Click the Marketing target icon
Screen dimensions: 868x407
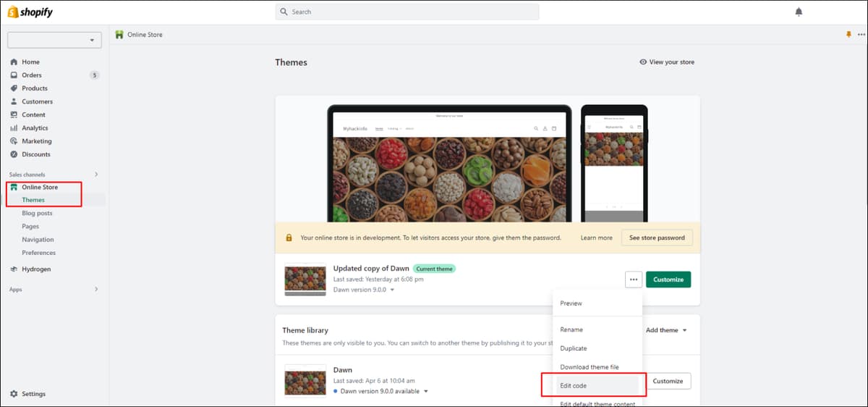pos(14,141)
